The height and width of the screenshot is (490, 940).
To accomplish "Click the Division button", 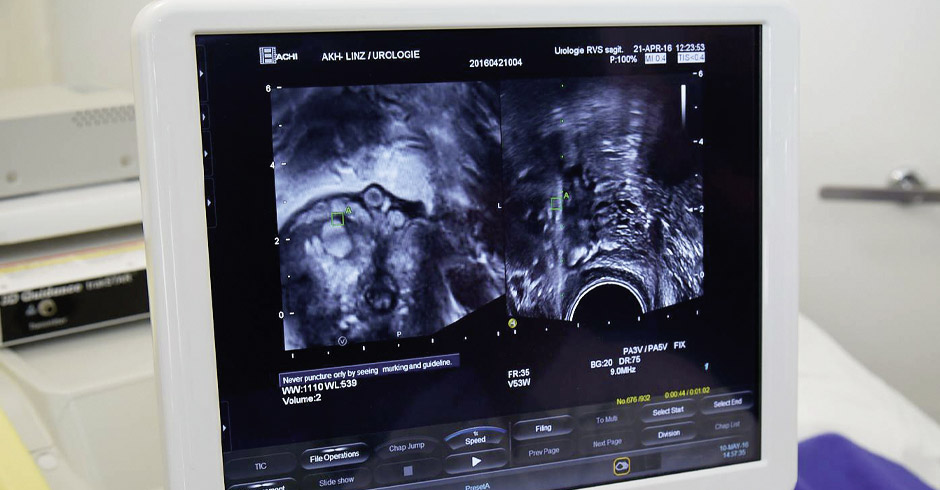I will (668, 434).
